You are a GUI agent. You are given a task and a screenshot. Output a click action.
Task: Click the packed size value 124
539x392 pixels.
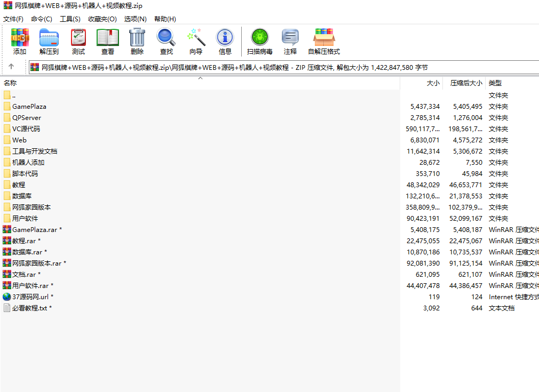[477, 297]
